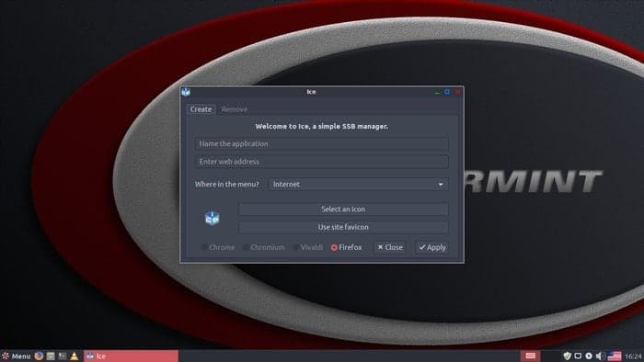Viewport: 644px width, 362px height.
Task: Apply the new SSB settings
Action: pyautogui.click(x=432, y=247)
